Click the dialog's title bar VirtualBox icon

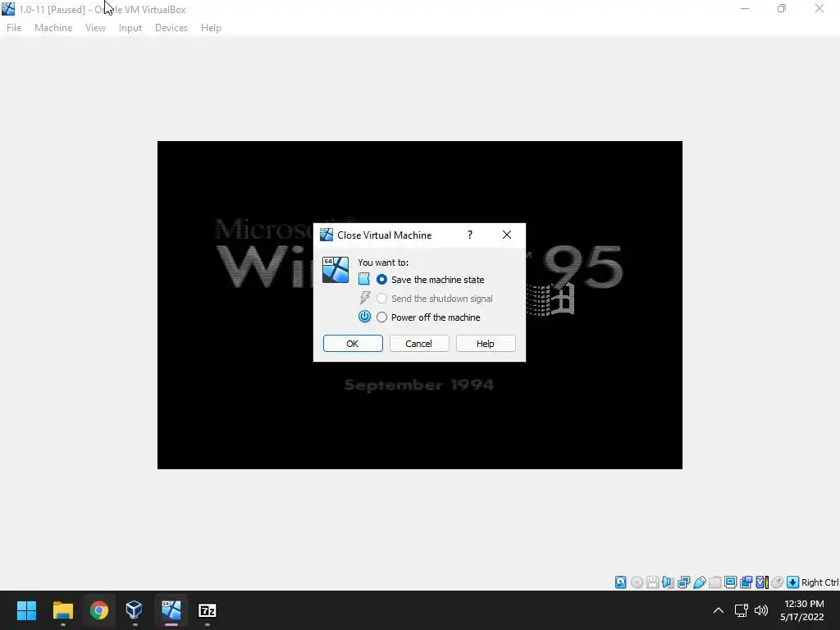click(326, 235)
